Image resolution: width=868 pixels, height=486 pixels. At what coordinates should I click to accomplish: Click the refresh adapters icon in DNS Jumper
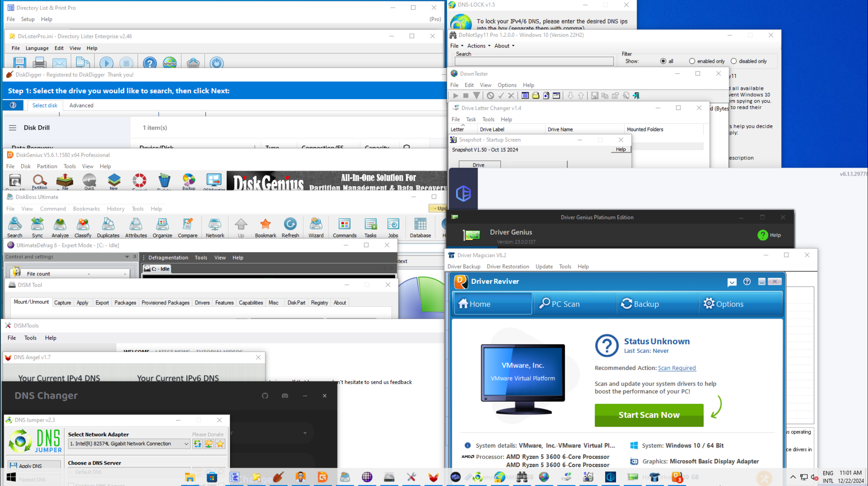197,444
